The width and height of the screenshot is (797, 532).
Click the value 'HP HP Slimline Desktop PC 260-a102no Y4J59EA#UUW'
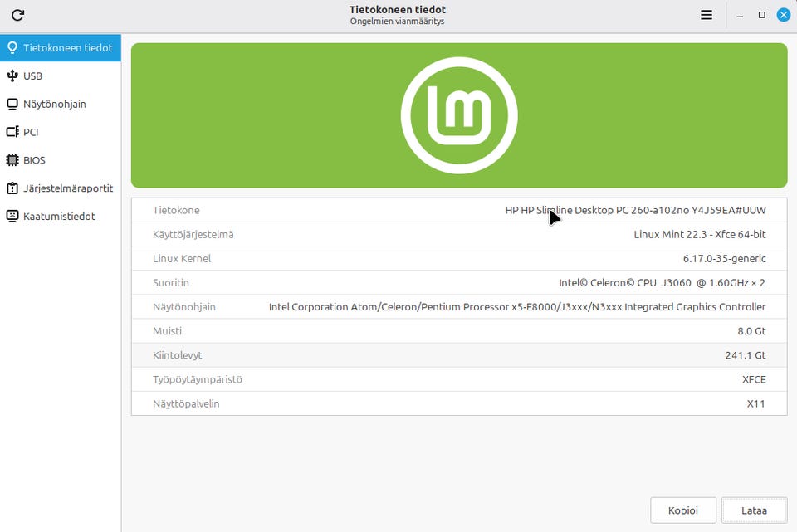635,210
